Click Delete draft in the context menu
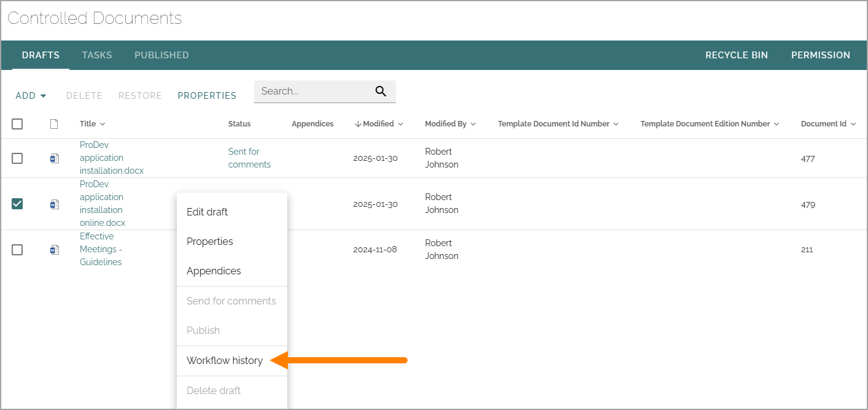868x410 pixels. pyautogui.click(x=232, y=390)
